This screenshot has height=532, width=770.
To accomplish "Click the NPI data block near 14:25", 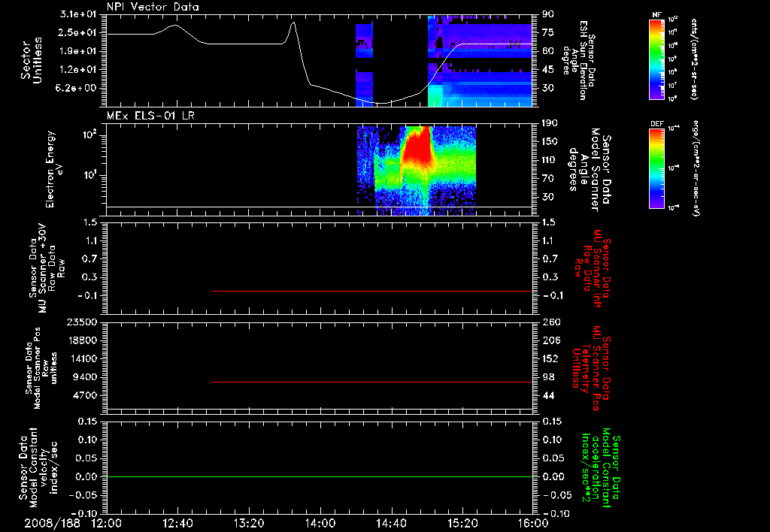I will pos(364,64).
